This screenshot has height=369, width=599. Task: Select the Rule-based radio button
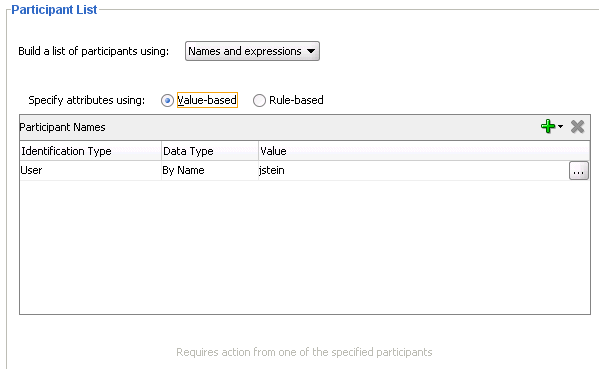point(259,100)
